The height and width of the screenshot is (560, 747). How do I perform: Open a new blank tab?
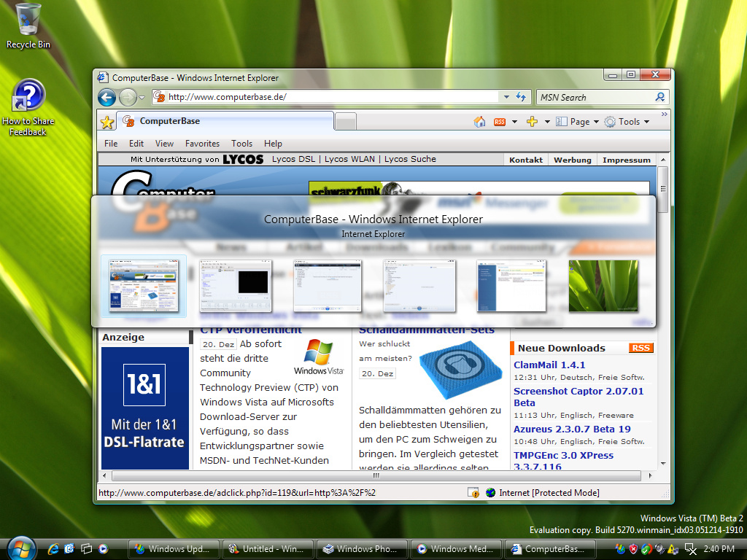coord(345,122)
